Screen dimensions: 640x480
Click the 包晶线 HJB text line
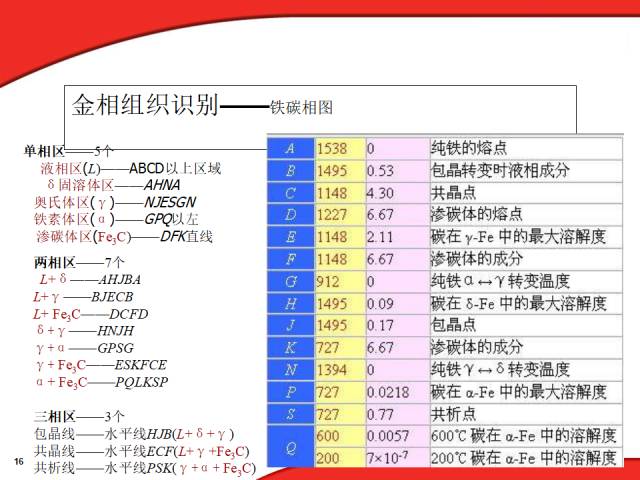(x=134, y=434)
